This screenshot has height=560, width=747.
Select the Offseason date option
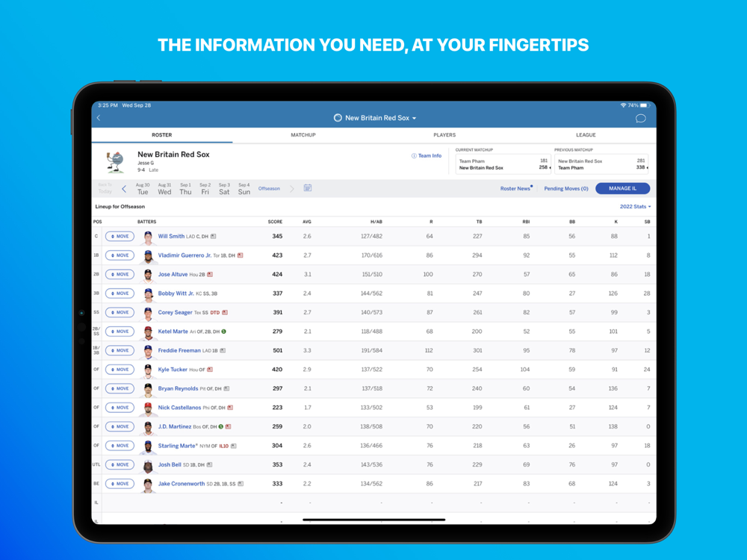pyautogui.click(x=269, y=189)
